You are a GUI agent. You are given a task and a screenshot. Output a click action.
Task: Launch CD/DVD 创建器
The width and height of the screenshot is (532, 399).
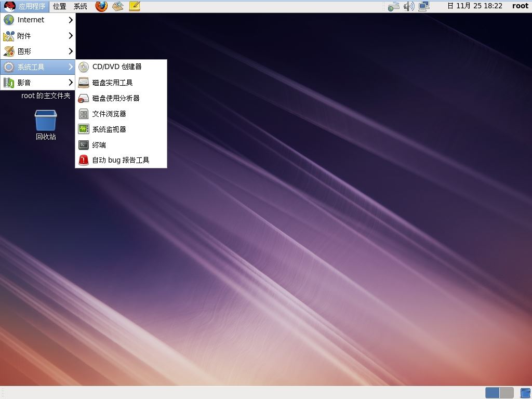coord(121,67)
